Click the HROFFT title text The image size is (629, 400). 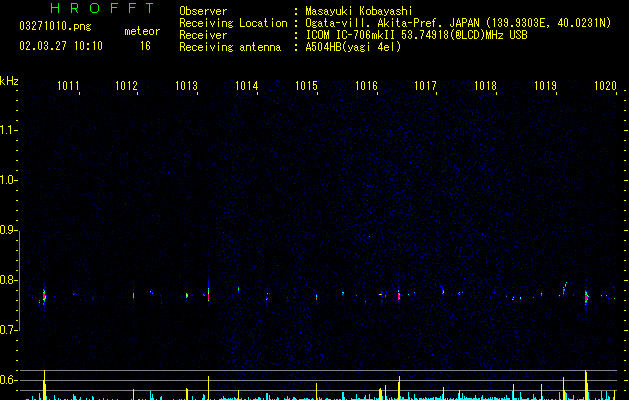103,8
